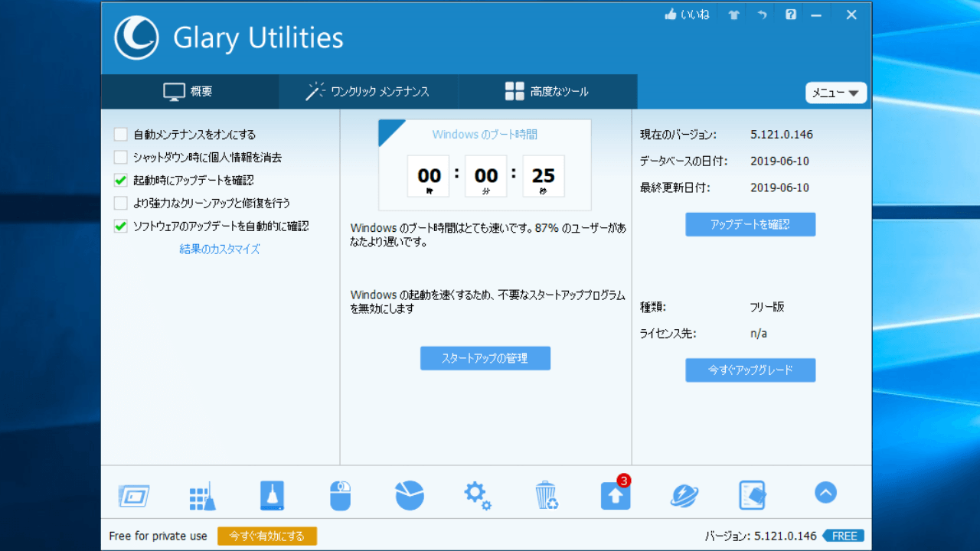Image resolution: width=980 pixels, height=551 pixels.
Task: Uncheck ソフトウェアのアップデートを自動的に確認
Action: click(120, 227)
